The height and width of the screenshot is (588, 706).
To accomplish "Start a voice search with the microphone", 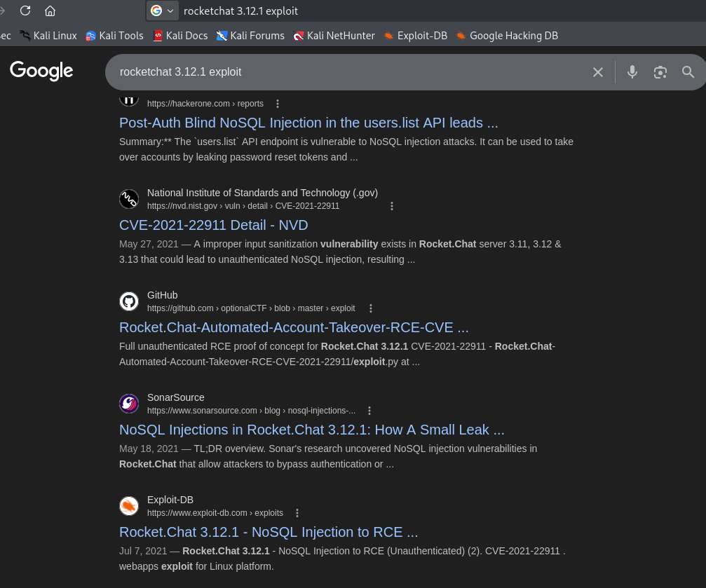I will tap(632, 71).
